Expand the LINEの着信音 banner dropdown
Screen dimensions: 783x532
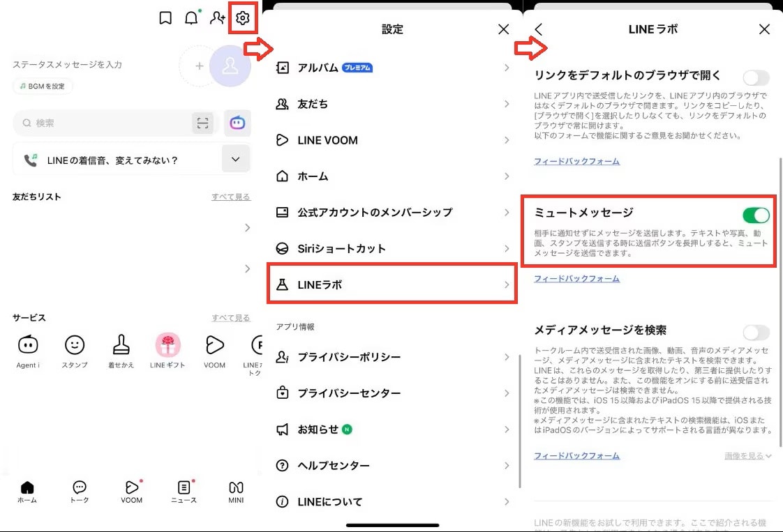pyautogui.click(x=236, y=159)
